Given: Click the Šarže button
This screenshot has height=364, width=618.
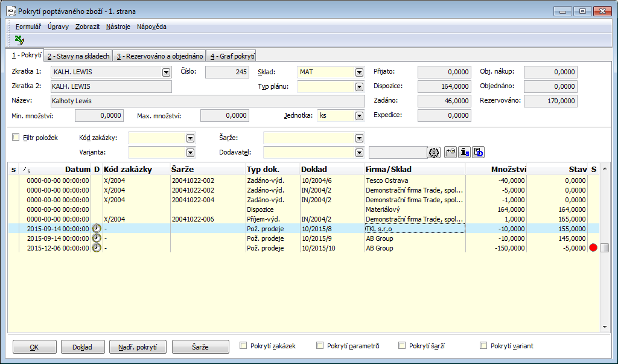Looking at the screenshot, I should [200, 346].
